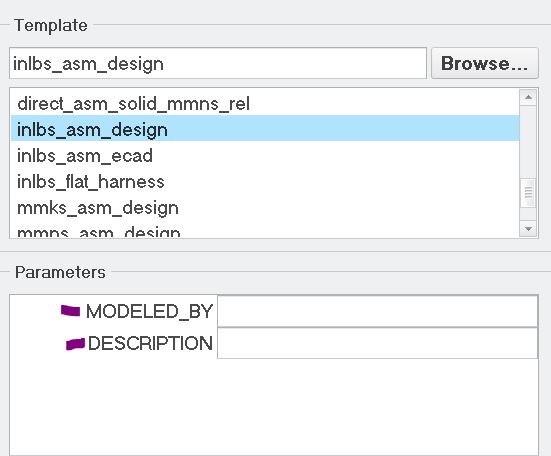Click the template name text field
The image size is (551, 456).
tap(218, 64)
